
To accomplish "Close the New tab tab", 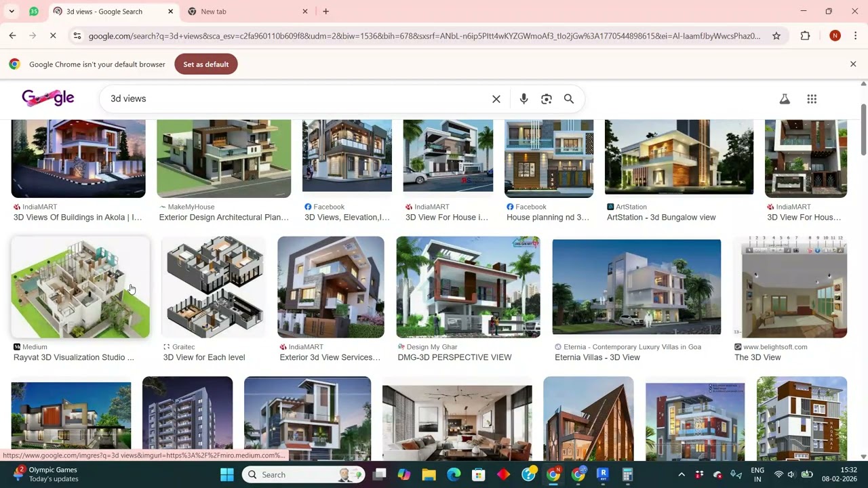I will [305, 12].
